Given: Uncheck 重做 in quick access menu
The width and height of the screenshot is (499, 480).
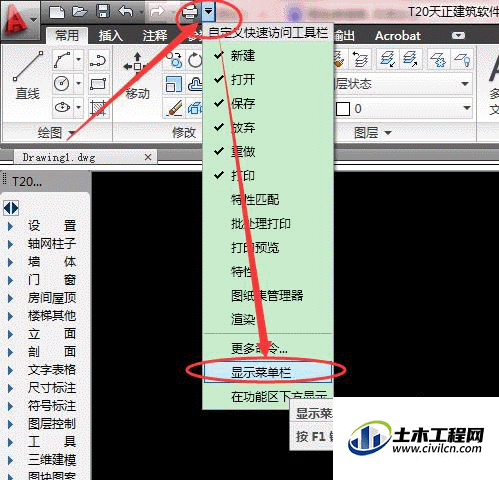Looking at the screenshot, I should pos(268,151).
